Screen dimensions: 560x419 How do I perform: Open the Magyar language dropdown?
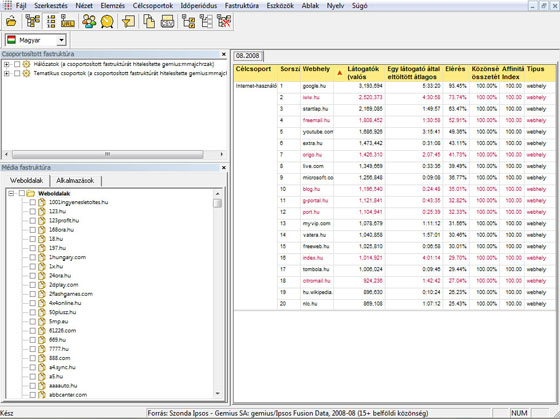61,40
